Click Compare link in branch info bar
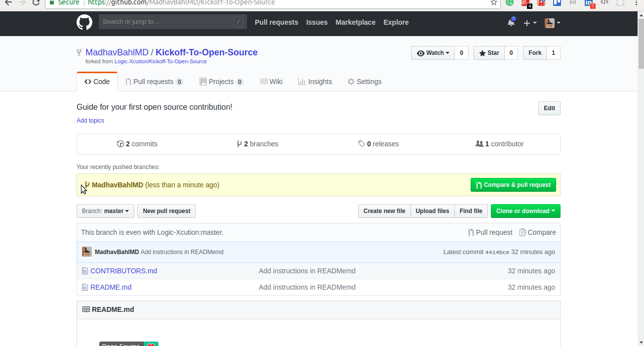This screenshot has width=644, height=346. click(x=537, y=232)
